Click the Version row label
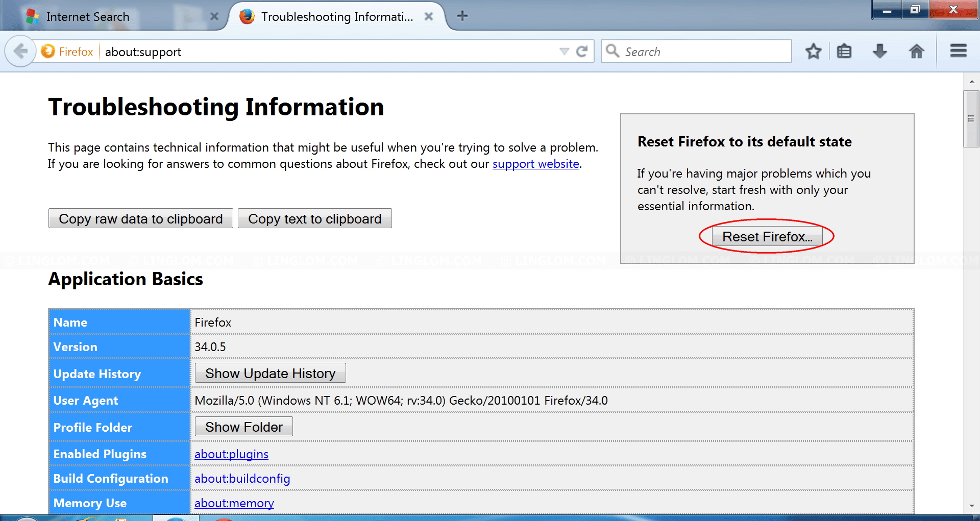 (x=75, y=347)
